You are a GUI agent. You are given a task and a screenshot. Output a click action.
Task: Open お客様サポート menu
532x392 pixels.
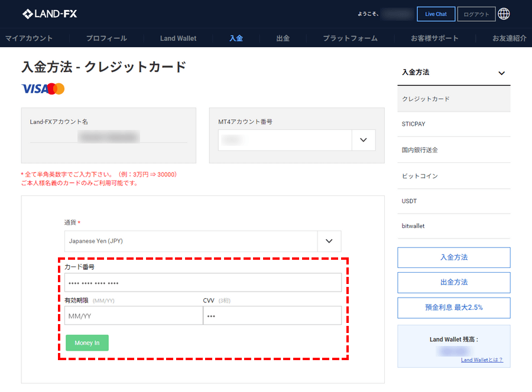click(434, 38)
